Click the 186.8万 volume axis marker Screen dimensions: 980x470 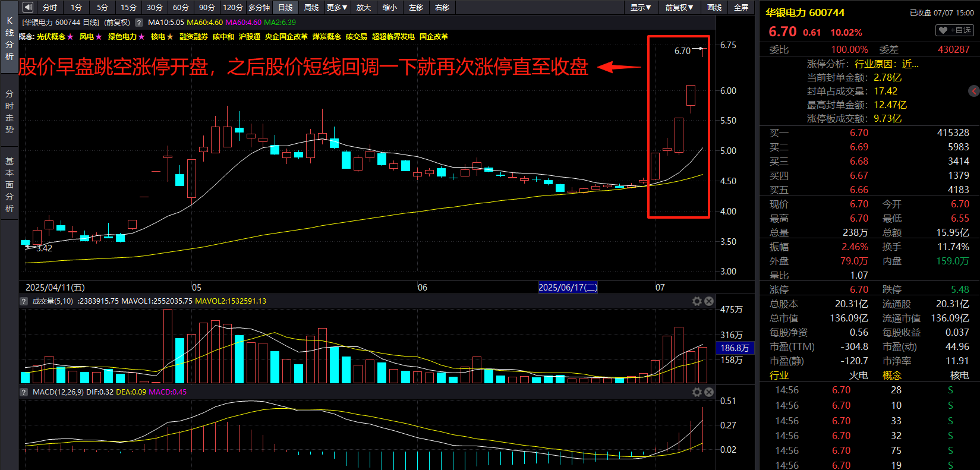click(735, 348)
